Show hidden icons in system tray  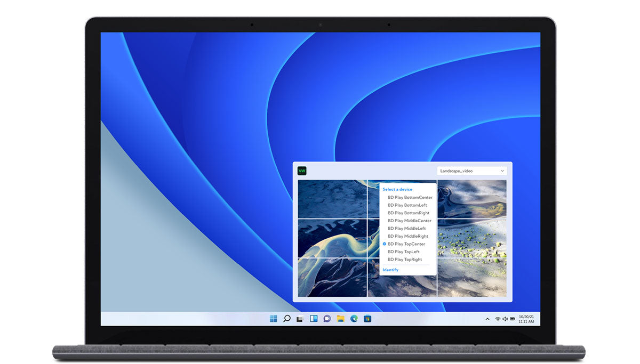pyautogui.click(x=487, y=319)
